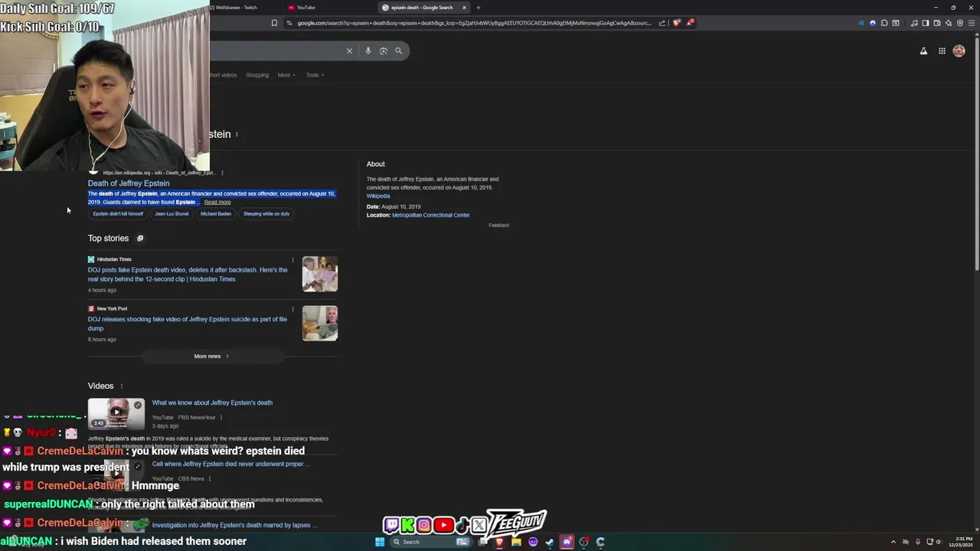Expand the More search filters dropdown
980x551 pixels.
[x=286, y=75]
